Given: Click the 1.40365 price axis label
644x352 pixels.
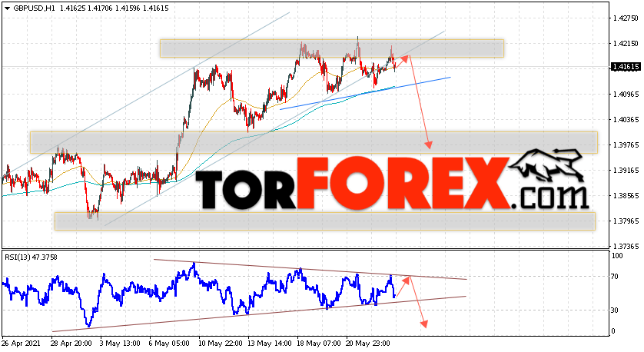Looking at the screenshot, I should pos(626,120).
